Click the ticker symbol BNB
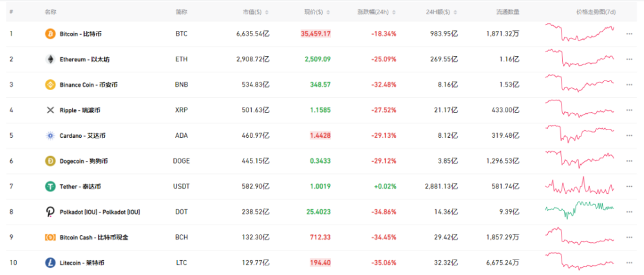Viewport: 644px width, 275px height. 181,85
